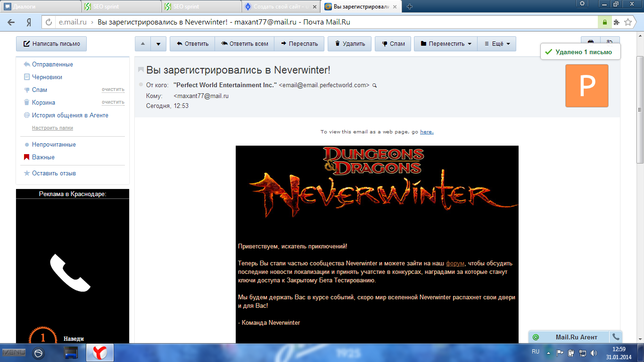Click the green padlock security icon
This screenshot has height=362, width=644.
[x=604, y=22]
